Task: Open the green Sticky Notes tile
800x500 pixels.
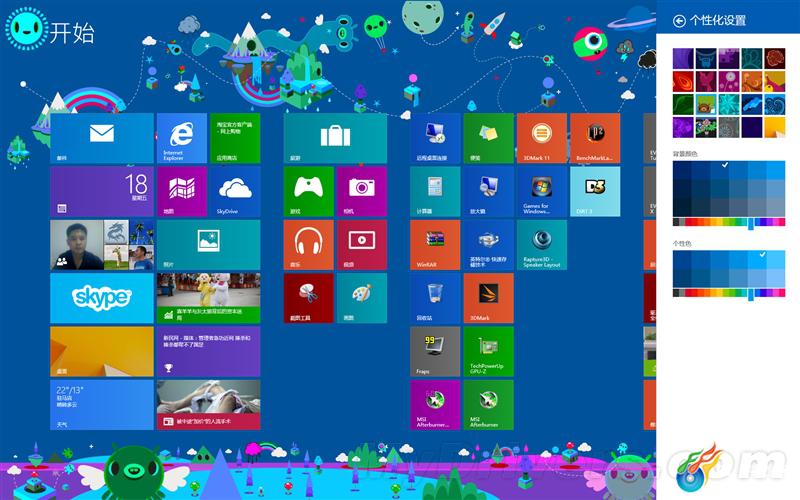Action: (x=488, y=138)
